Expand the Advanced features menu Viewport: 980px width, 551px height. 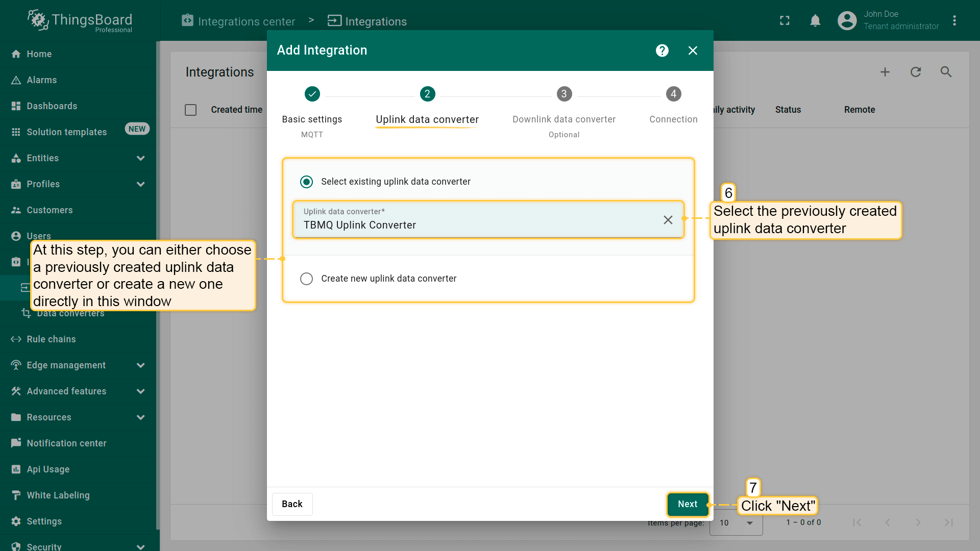78,391
